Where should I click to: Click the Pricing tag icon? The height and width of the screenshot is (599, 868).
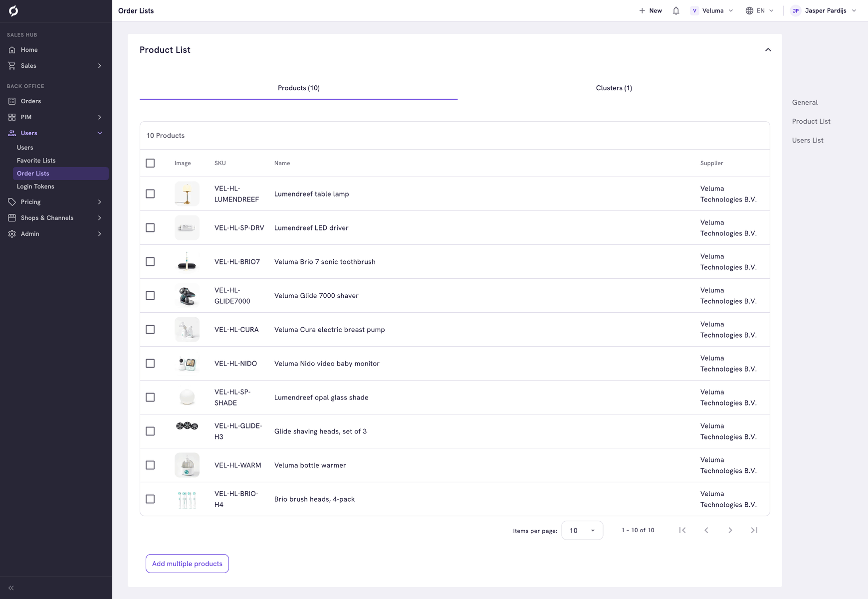12,202
